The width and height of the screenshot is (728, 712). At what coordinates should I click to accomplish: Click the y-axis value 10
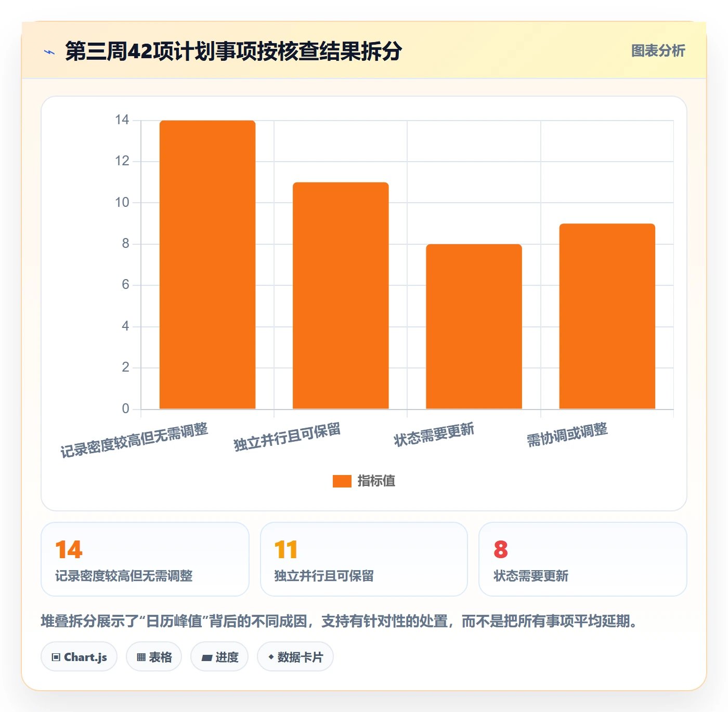click(x=122, y=203)
